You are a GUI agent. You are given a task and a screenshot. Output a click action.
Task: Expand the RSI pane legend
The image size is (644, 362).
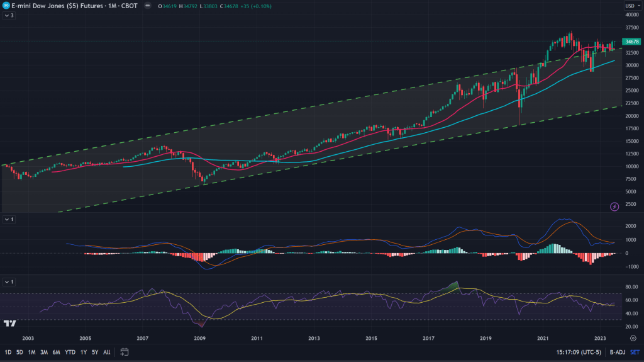coord(9,281)
